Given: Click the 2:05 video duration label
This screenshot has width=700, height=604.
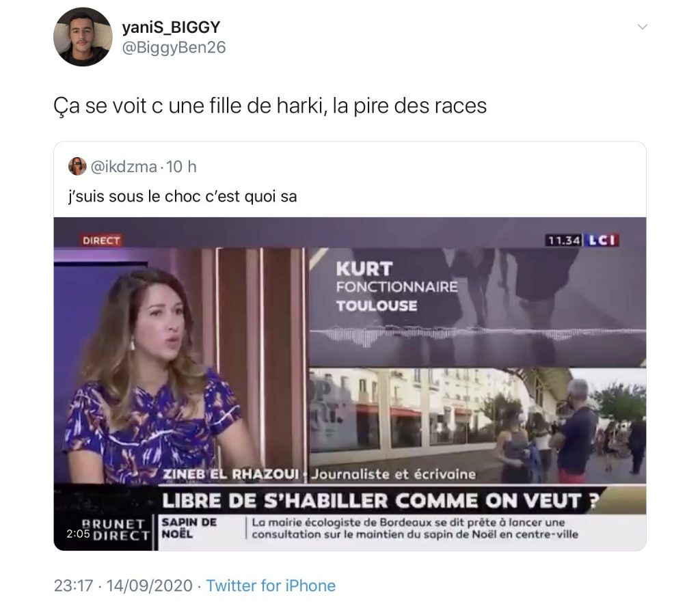Looking at the screenshot, I should (78, 534).
